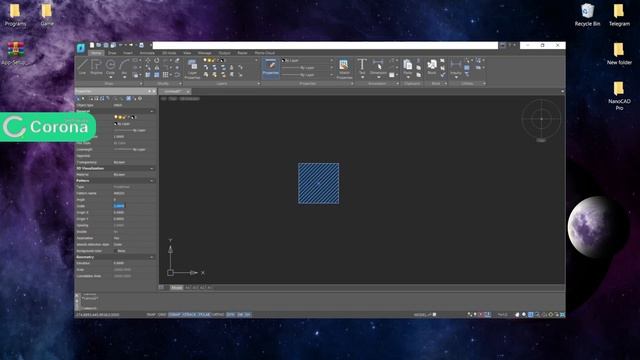640x360 pixels.
Task: Close the Properties panel
Action: tap(154, 91)
